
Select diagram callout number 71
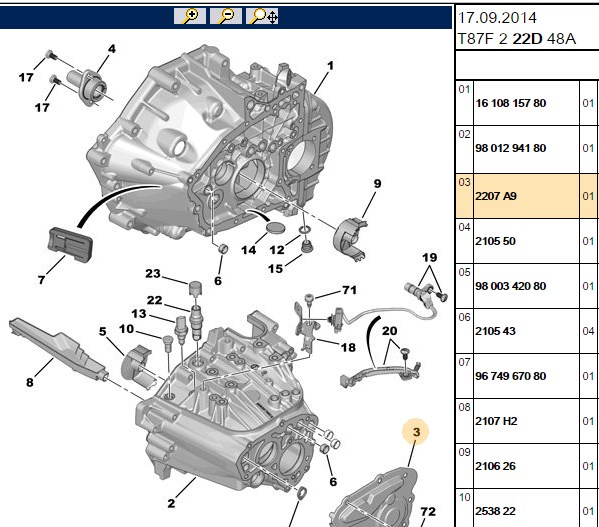(x=349, y=290)
